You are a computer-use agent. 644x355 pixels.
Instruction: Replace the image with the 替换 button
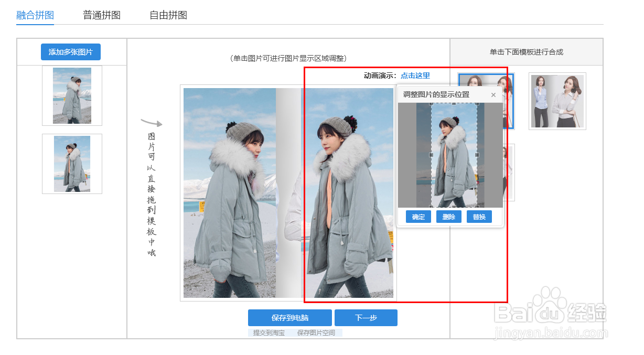(x=479, y=217)
